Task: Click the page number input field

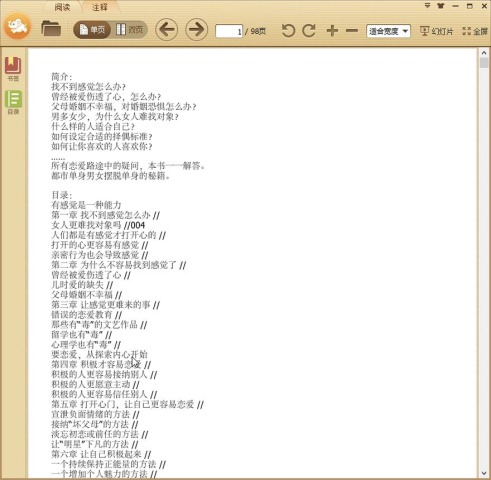Action: 229,31
